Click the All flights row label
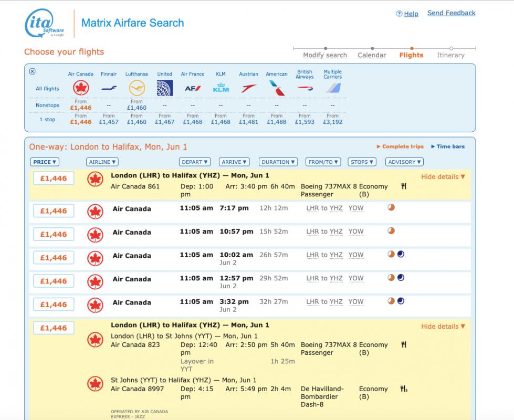This screenshot has height=420, width=514. point(48,89)
